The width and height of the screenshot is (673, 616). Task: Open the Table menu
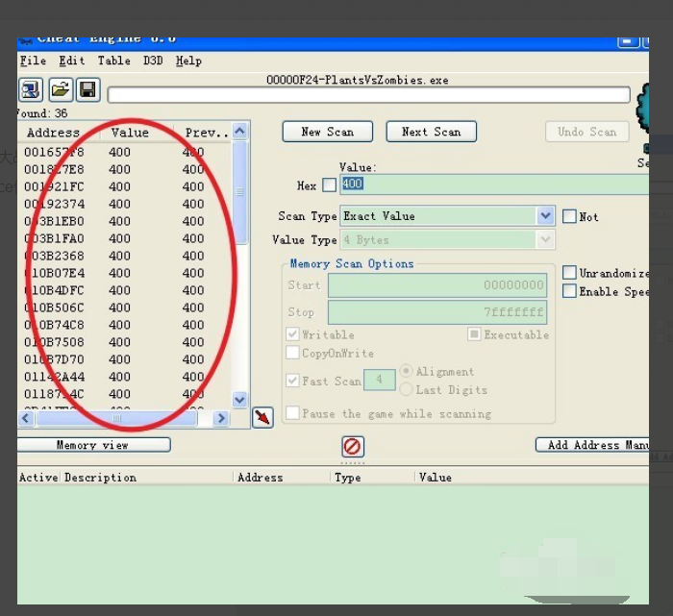click(x=113, y=61)
